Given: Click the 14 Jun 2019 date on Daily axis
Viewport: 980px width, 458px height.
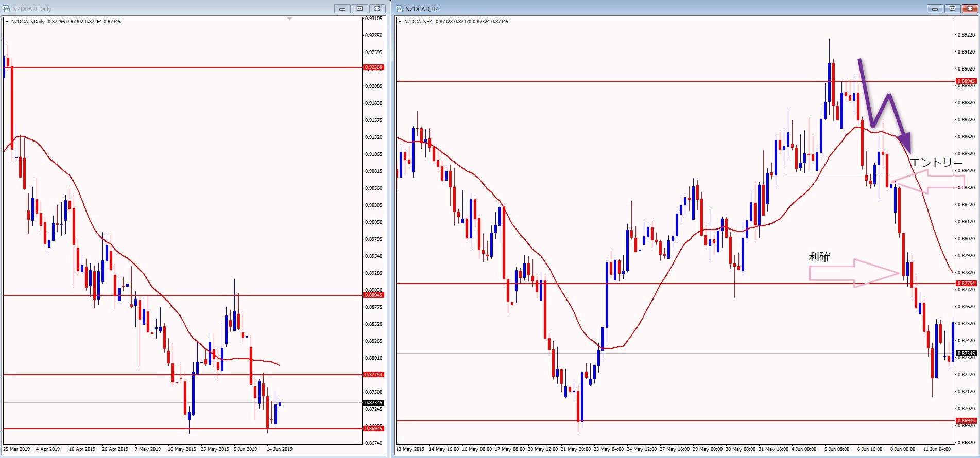Looking at the screenshot, I should tap(279, 449).
